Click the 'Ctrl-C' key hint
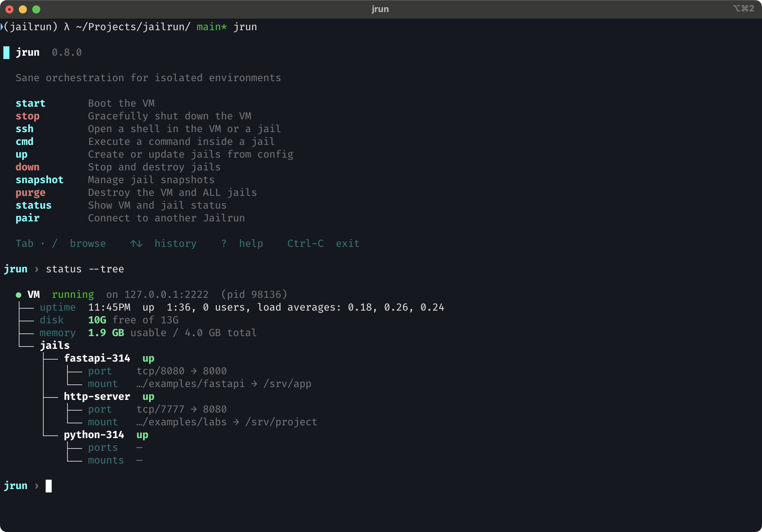The height and width of the screenshot is (532, 762). point(305,244)
